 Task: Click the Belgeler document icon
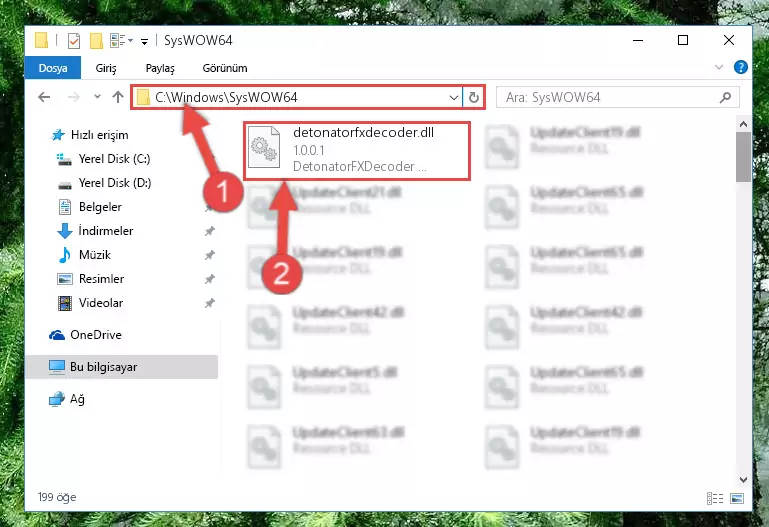[65, 207]
